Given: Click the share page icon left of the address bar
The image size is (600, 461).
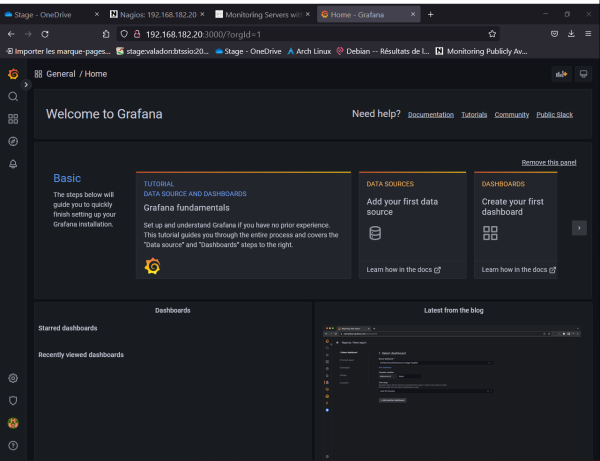Looking at the screenshot, I should coord(106,34).
